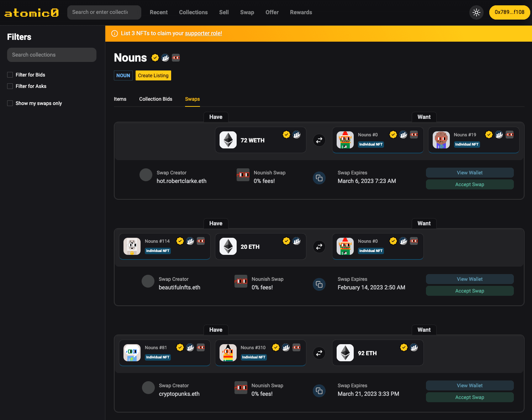The image size is (532, 420).
Task: Copy link for cryptopunks.eth swap
Action: click(319, 391)
